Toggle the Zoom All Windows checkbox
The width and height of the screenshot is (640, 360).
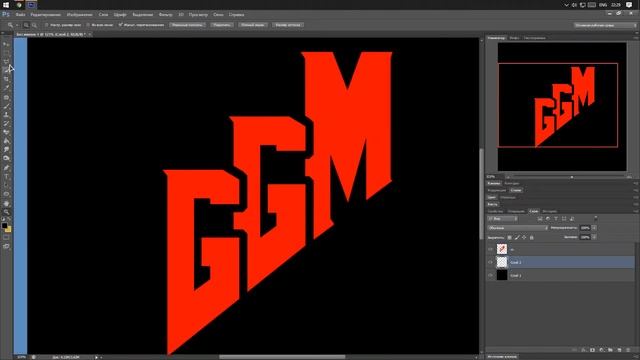tap(88, 25)
